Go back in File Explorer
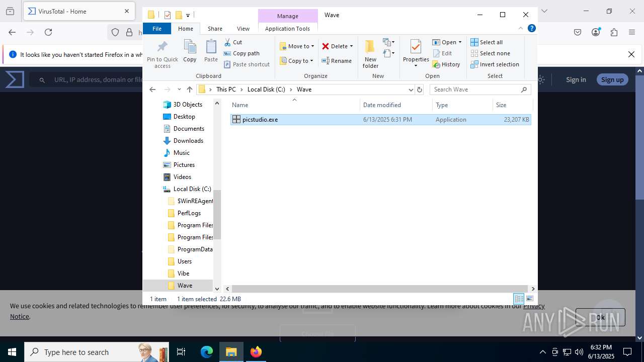 coord(152,89)
